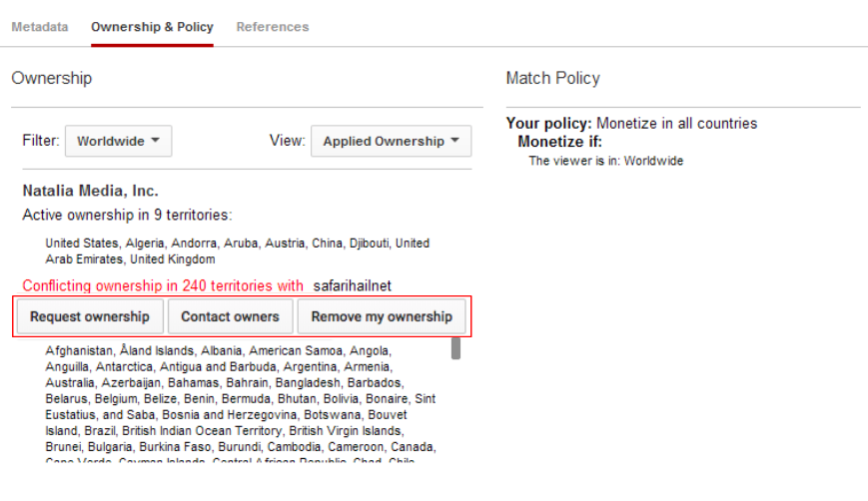Screen dimensions: 868x501
Task: Click the Request ownership button
Action: pos(90,316)
